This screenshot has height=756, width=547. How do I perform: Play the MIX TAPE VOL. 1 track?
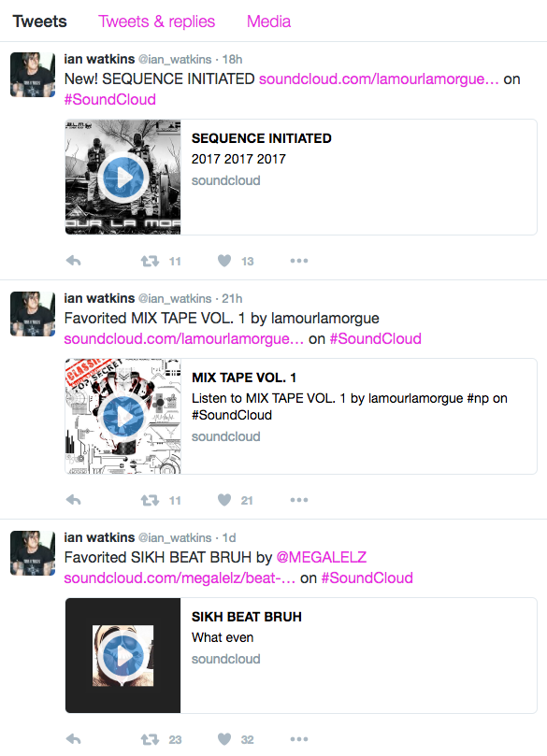(123, 417)
